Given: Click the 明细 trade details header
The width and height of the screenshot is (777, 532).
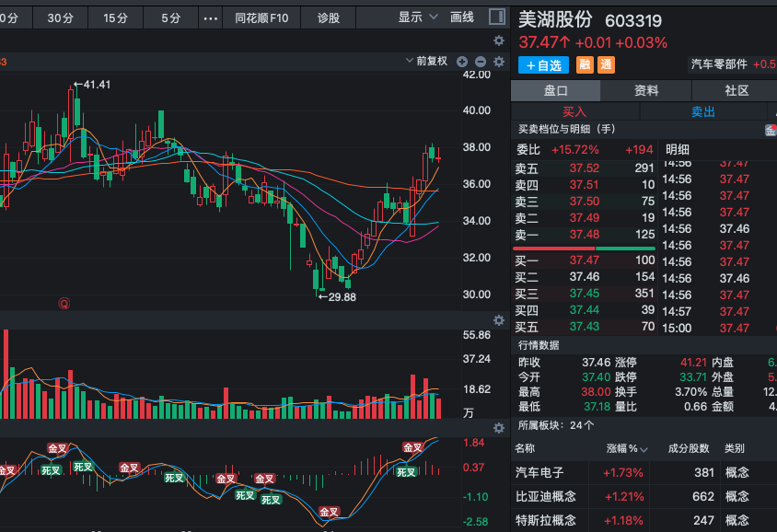Looking at the screenshot, I should (677, 150).
